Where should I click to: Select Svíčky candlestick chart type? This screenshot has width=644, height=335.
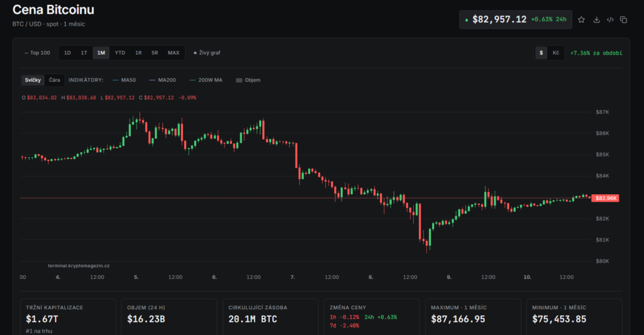[x=33, y=80]
